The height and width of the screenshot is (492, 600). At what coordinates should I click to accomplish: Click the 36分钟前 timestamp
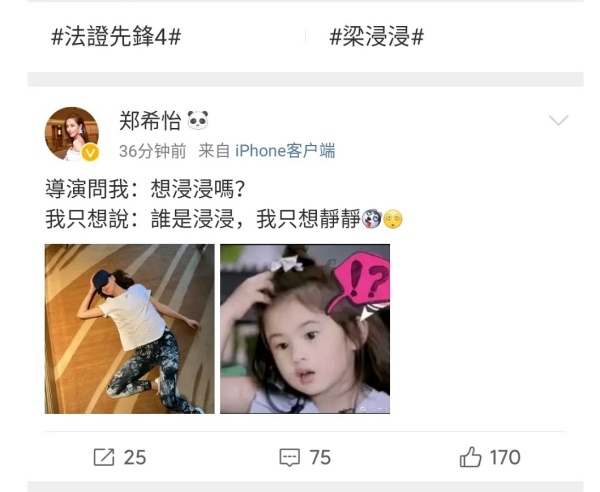click(x=153, y=151)
